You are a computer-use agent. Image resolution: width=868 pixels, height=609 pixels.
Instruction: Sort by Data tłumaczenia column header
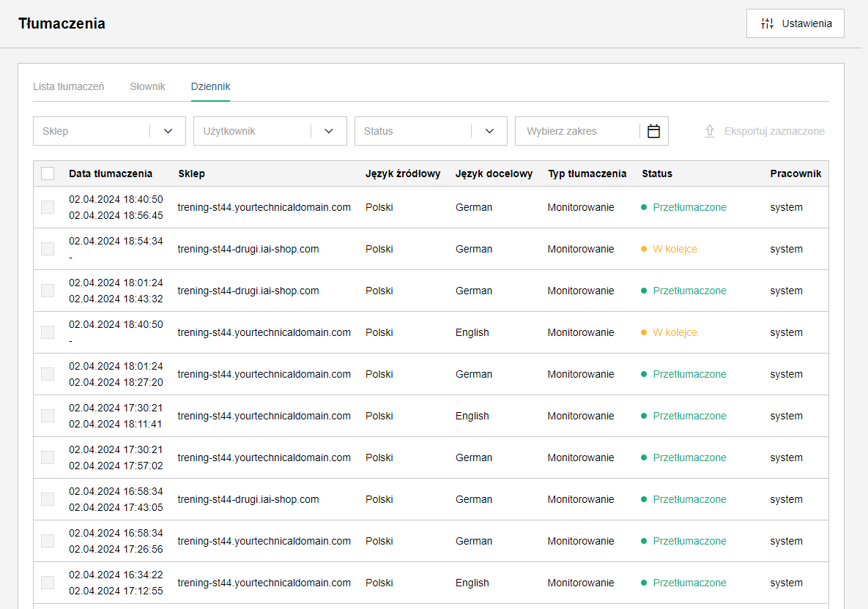tap(110, 173)
